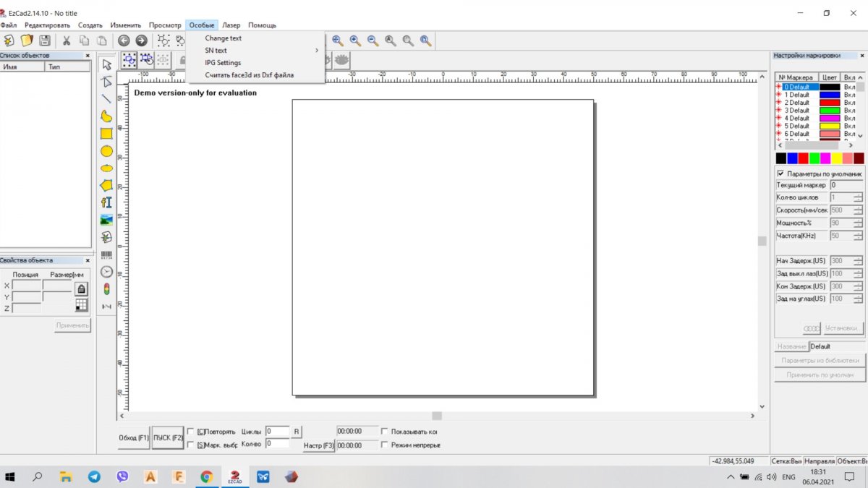This screenshot has height=488, width=868.
Task: Click the Save floppy disk icon
Action: 45,41
